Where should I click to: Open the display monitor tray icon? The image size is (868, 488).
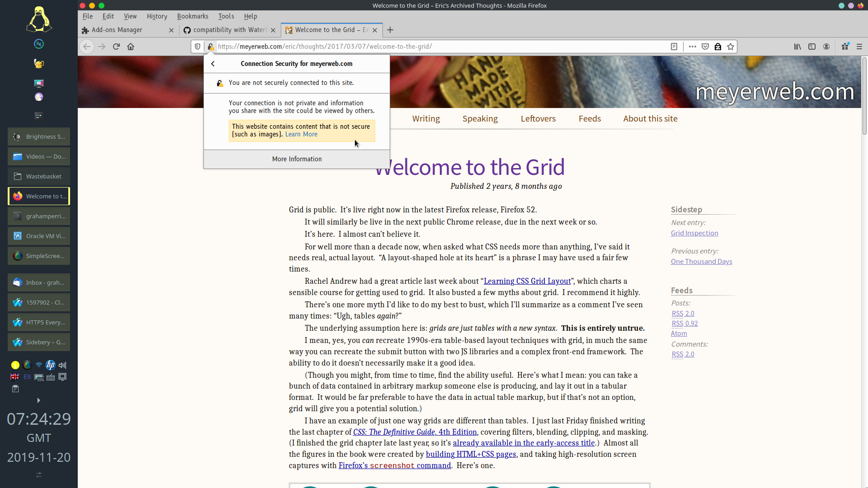[x=62, y=377]
